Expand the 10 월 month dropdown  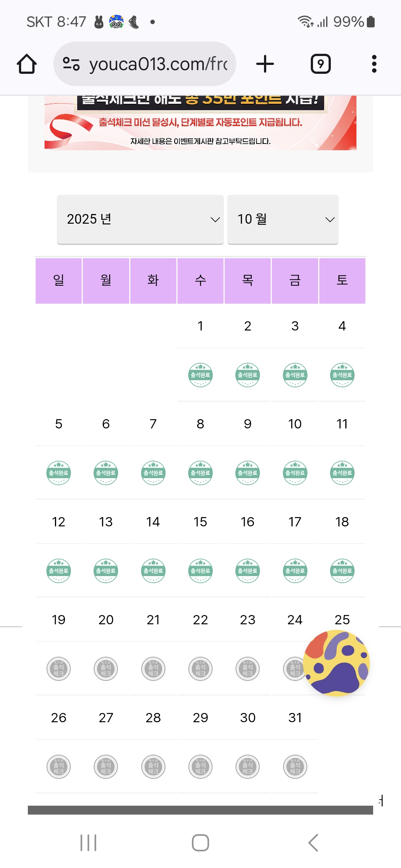pos(283,219)
